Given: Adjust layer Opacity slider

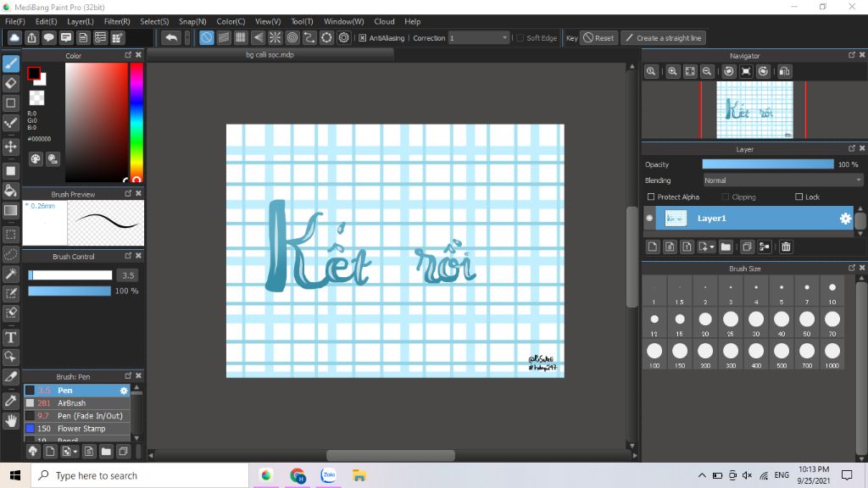Looking at the screenshot, I should point(768,164).
